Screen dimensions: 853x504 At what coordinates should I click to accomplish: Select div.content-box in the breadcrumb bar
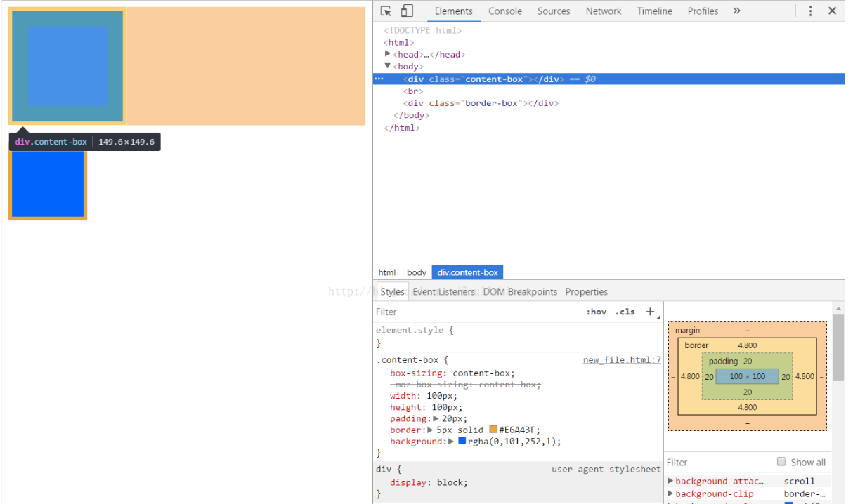click(x=467, y=272)
